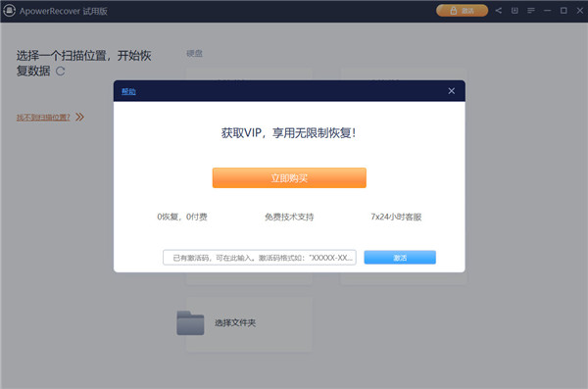Click the 选择文件夹 text label

click(x=235, y=322)
